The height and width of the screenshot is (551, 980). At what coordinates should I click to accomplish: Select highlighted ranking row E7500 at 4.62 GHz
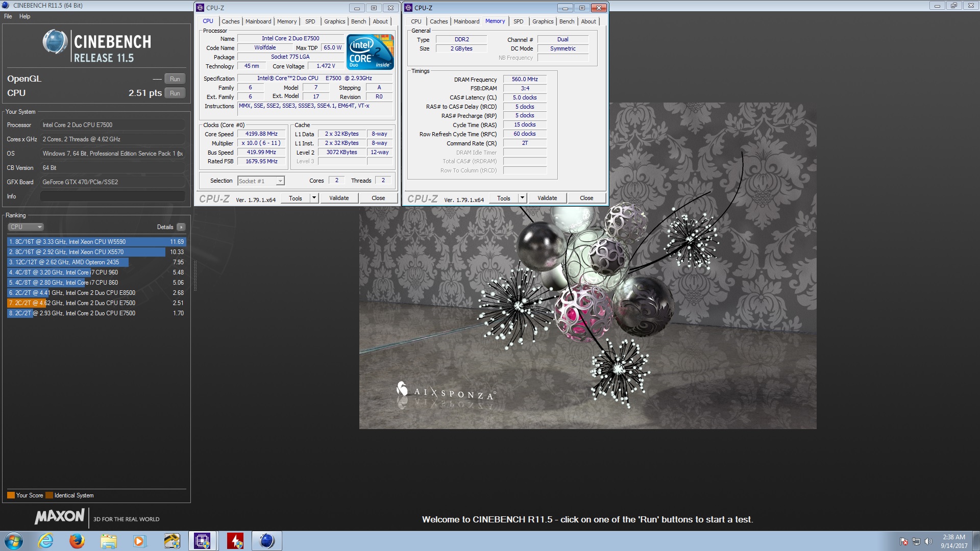click(x=96, y=303)
